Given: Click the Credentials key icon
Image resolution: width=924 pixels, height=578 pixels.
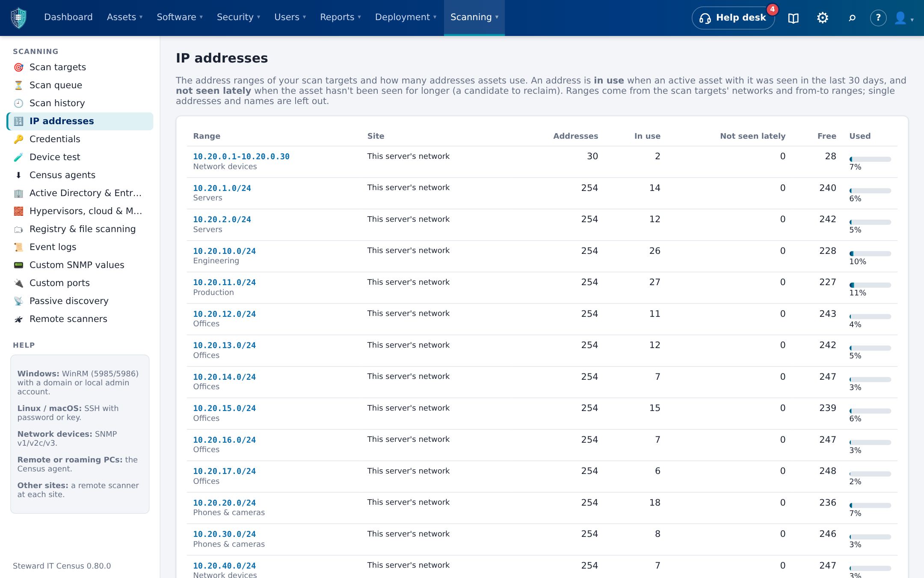Looking at the screenshot, I should coord(18,139).
